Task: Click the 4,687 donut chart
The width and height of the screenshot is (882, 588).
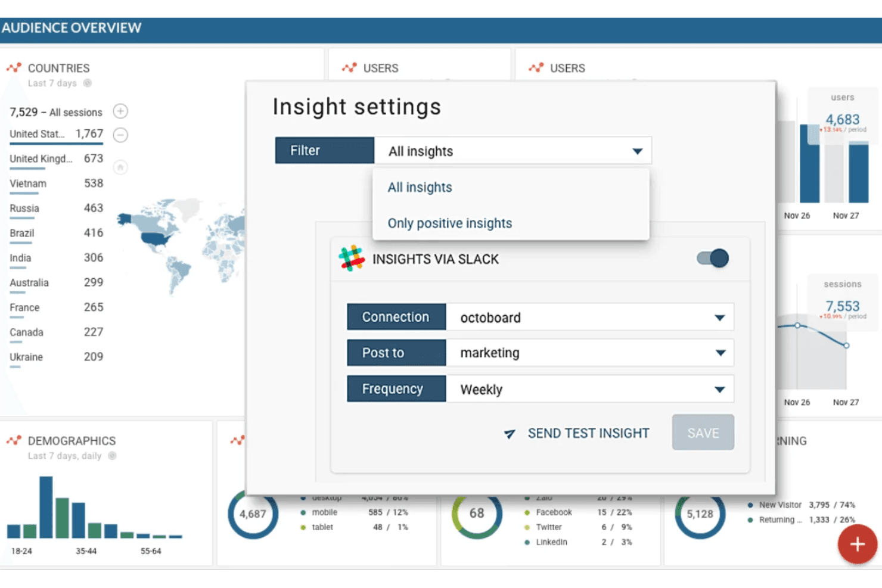Action: (253, 514)
